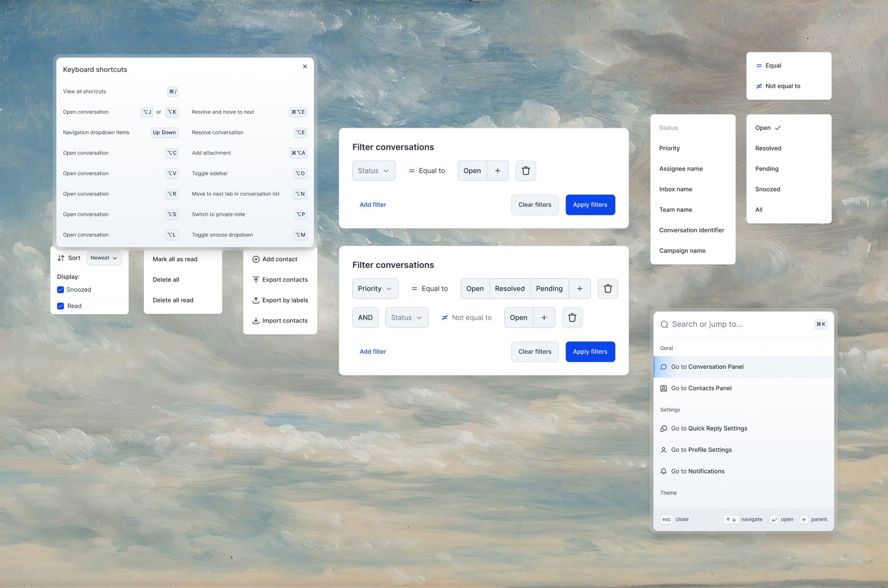
Task: Delete the Priority filter row with trash icon
Action: tap(608, 288)
